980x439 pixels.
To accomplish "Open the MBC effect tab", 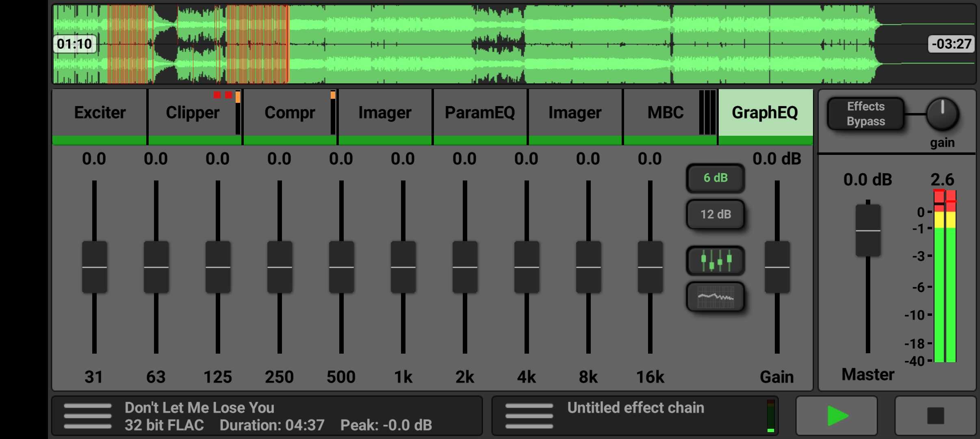I will tap(665, 113).
